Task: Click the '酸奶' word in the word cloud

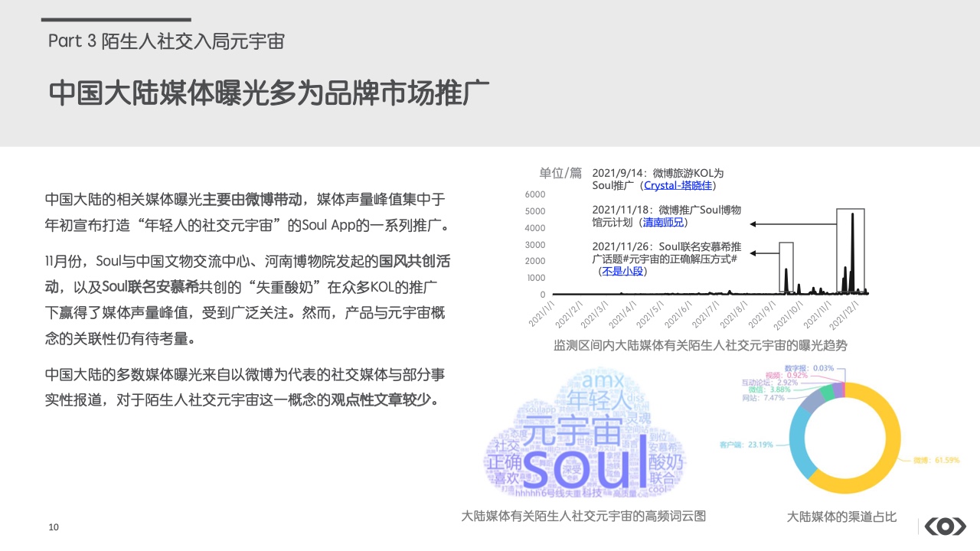Action: [666, 463]
